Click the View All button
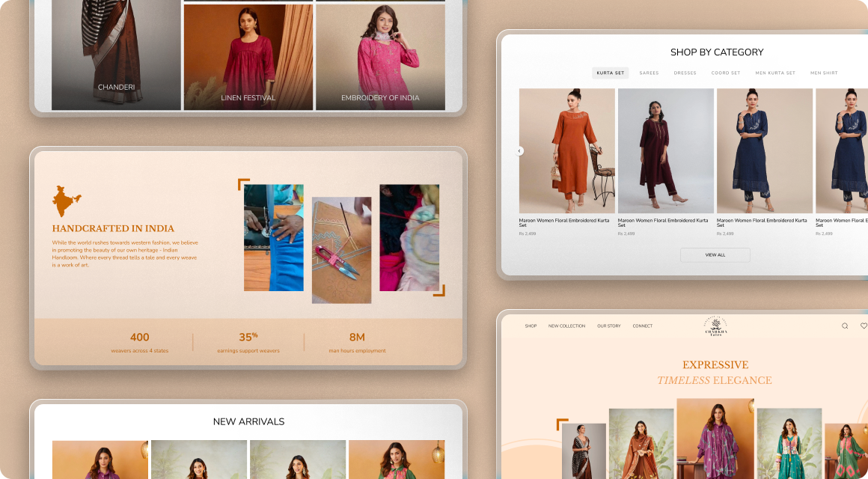This screenshot has width=868, height=479. click(x=715, y=254)
